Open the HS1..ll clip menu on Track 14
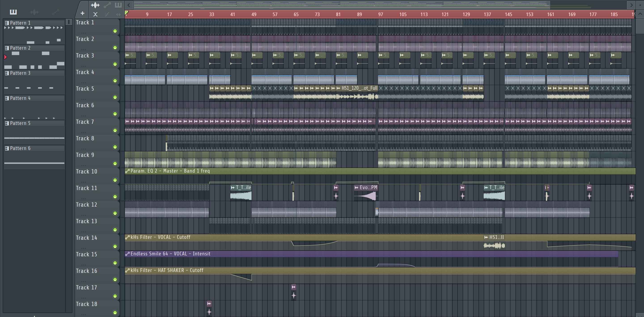This screenshot has width=644, height=317. pyautogui.click(x=486, y=237)
